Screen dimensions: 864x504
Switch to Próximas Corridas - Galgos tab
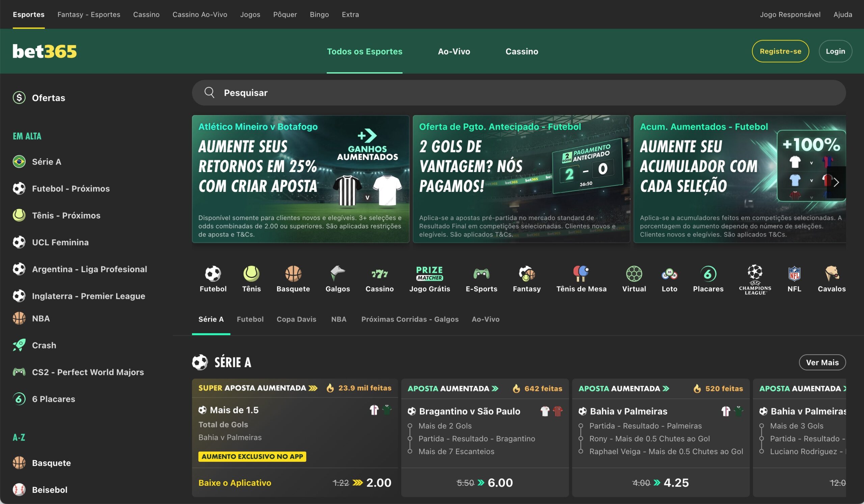coord(410,319)
